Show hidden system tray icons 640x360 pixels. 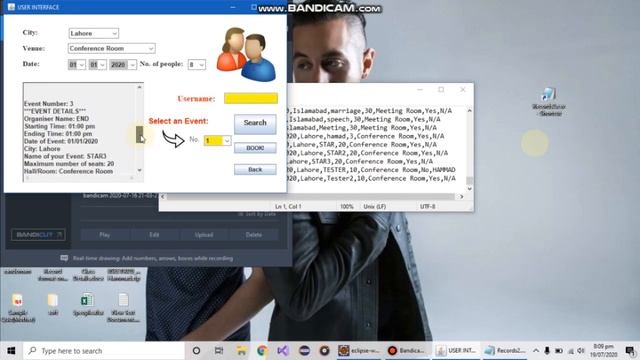coord(536,351)
